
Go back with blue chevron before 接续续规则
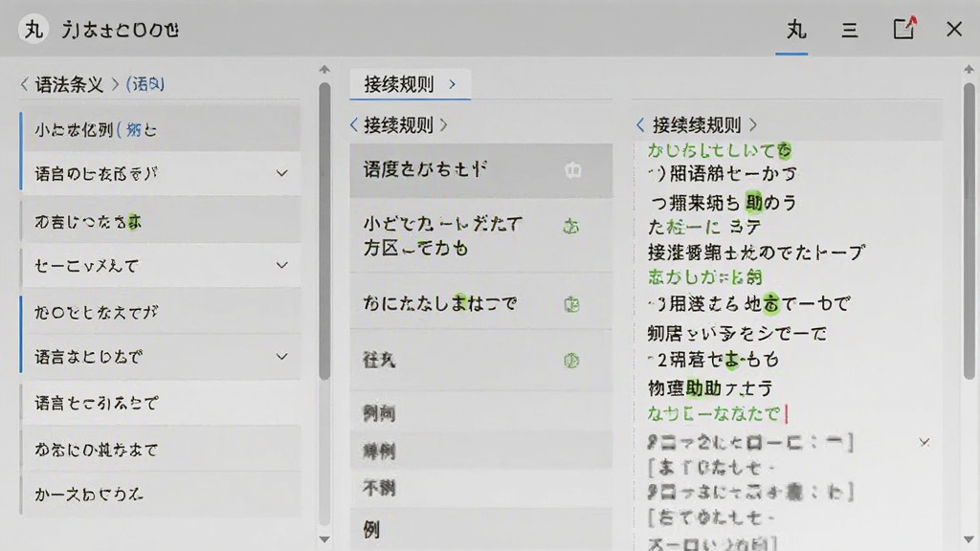coord(640,125)
